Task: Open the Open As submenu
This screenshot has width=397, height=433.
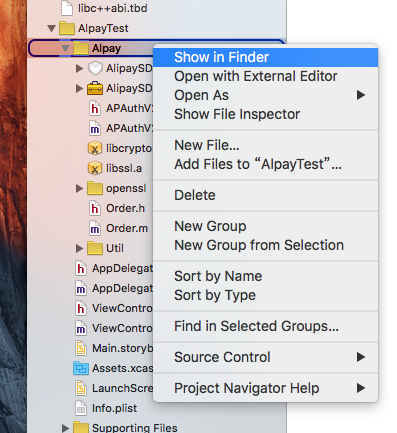Action: tap(265, 95)
